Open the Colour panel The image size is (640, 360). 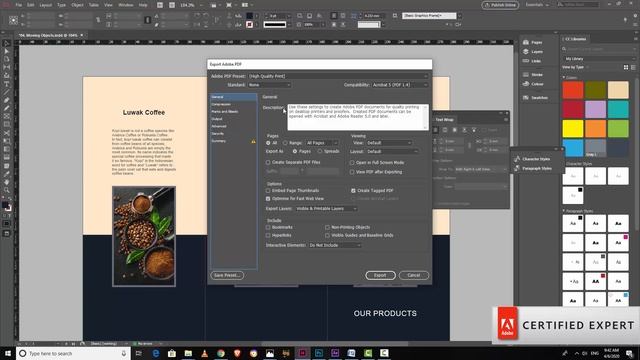tap(533, 84)
